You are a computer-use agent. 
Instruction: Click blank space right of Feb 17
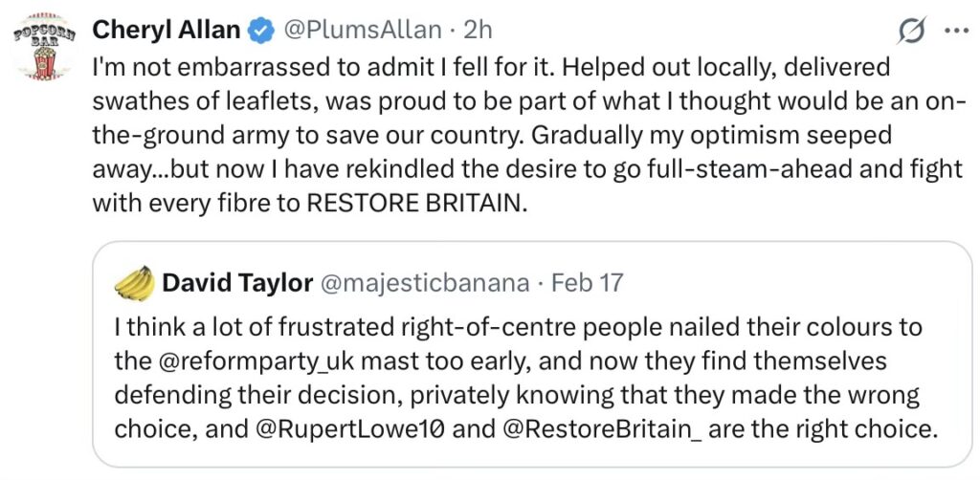coord(785,283)
